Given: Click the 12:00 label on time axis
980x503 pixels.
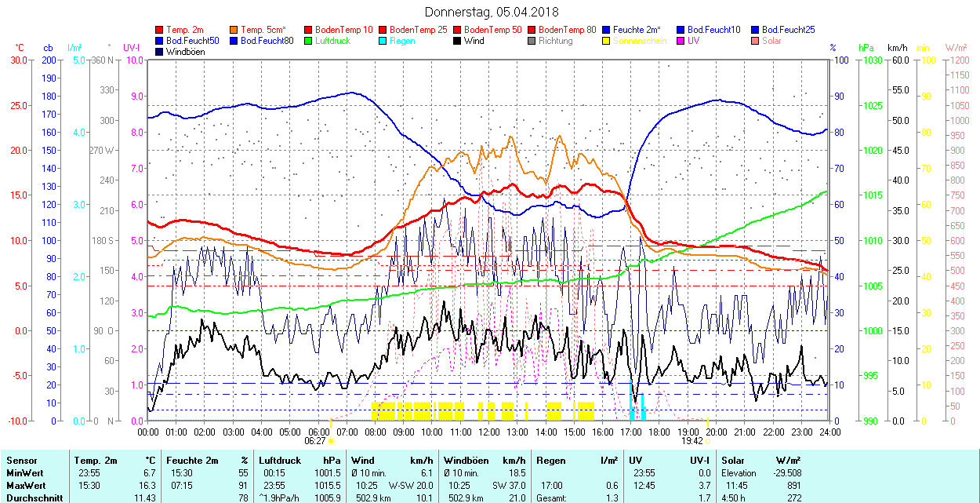Looking at the screenshot, I should click(488, 432).
